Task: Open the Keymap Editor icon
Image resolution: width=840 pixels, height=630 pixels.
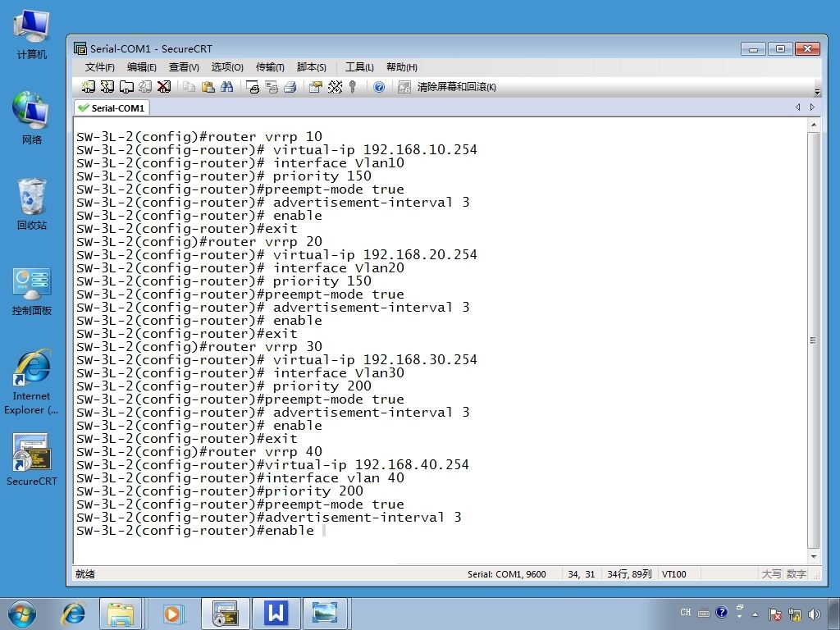Action: (335, 87)
